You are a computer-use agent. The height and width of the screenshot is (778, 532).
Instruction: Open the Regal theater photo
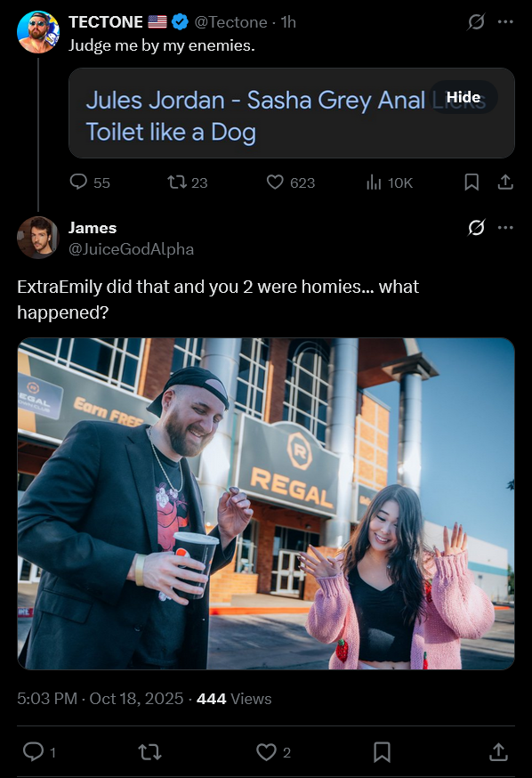click(266, 504)
